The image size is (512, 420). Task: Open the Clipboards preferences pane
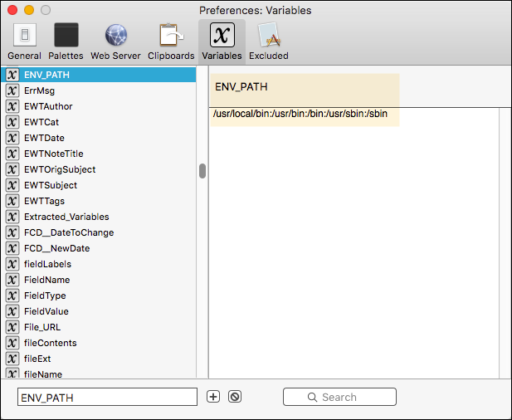tap(171, 41)
